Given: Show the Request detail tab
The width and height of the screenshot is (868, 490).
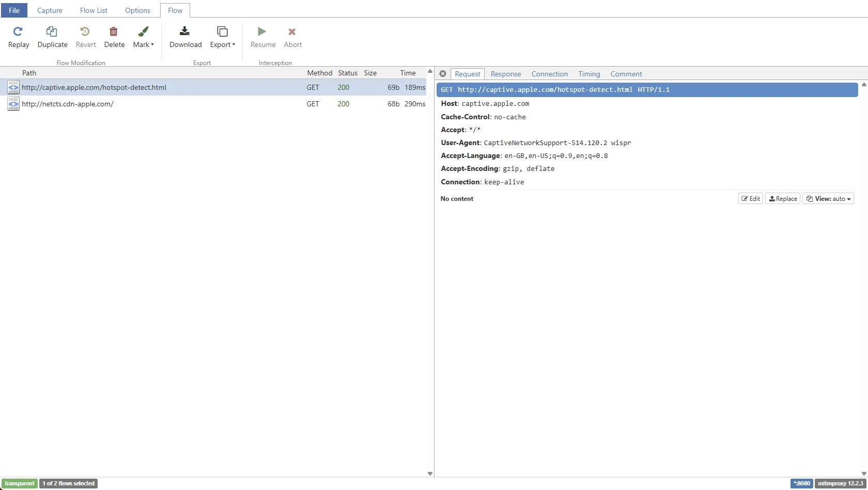Looking at the screenshot, I should coord(468,74).
